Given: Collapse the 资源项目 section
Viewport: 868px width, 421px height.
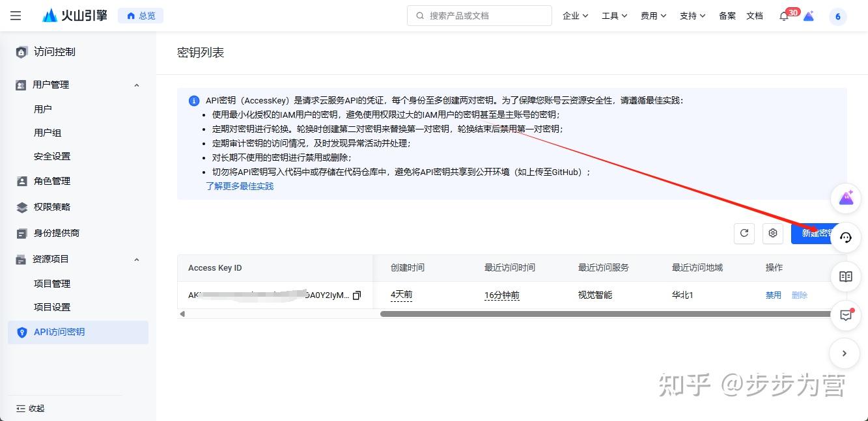Looking at the screenshot, I should pyautogui.click(x=137, y=260).
